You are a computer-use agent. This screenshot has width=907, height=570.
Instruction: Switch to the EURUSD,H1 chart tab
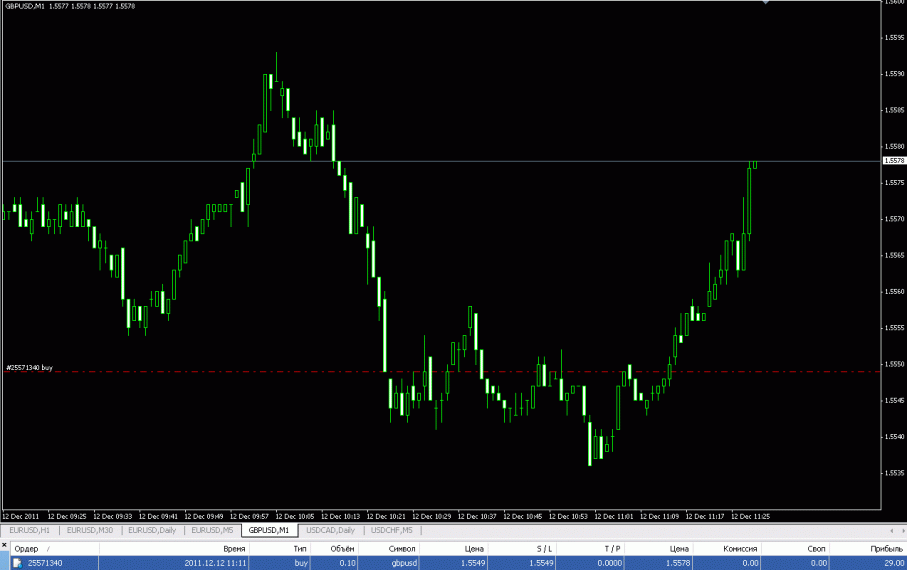(x=30, y=530)
